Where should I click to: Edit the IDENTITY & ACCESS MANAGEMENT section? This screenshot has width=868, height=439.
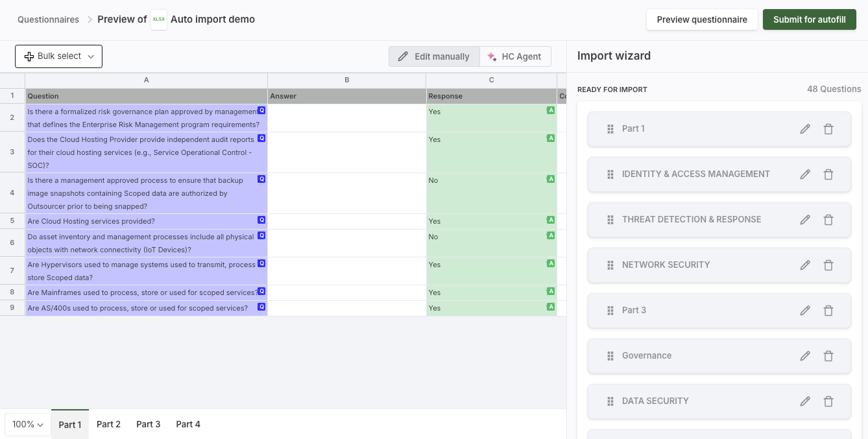coord(805,174)
